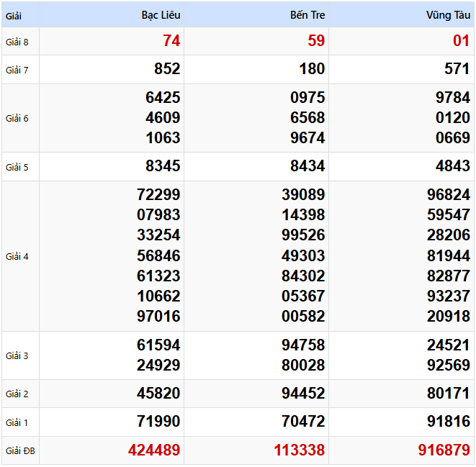The width and height of the screenshot is (476, 467).
Task: Select the Giải 4 row label
Action: [x=17, y=256]
